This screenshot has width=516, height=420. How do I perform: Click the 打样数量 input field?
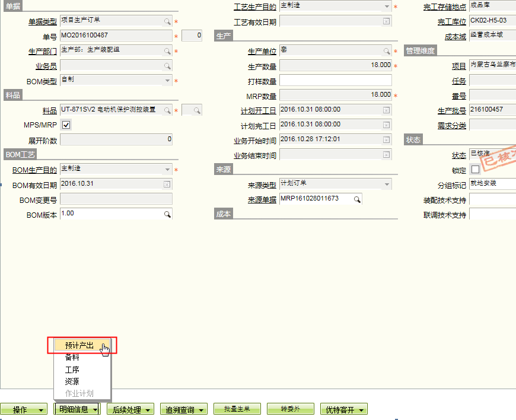coord(335,80)
